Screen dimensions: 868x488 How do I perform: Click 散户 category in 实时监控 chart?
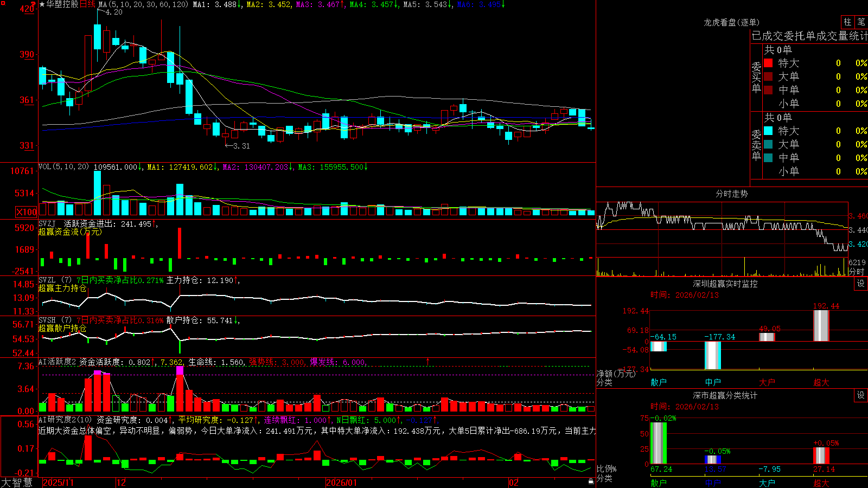point(659,382)
